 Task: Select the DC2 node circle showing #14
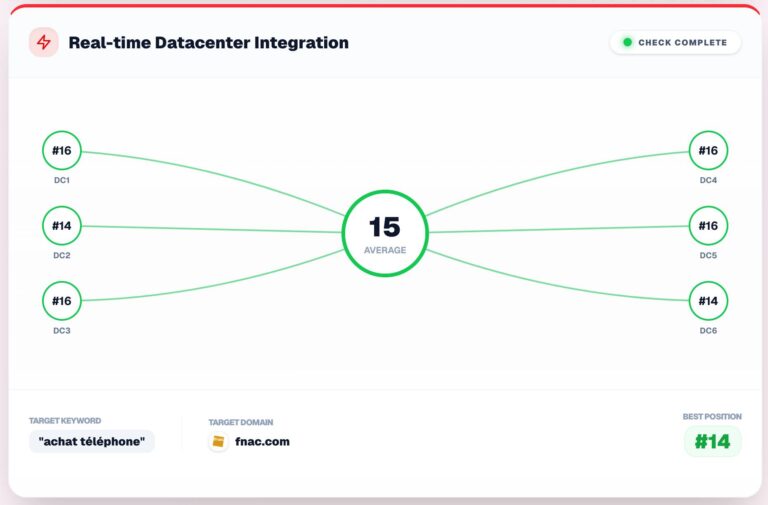[x=62, y=226]
